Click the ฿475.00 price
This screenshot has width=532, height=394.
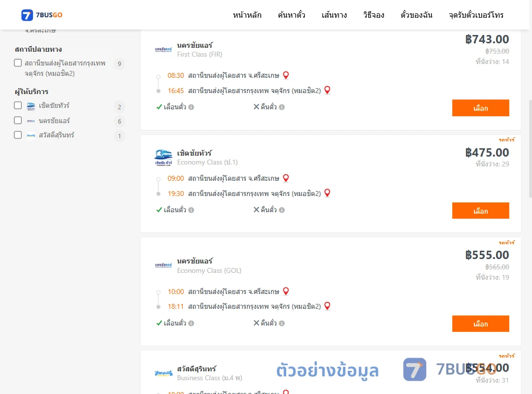(x=487, y=153)
